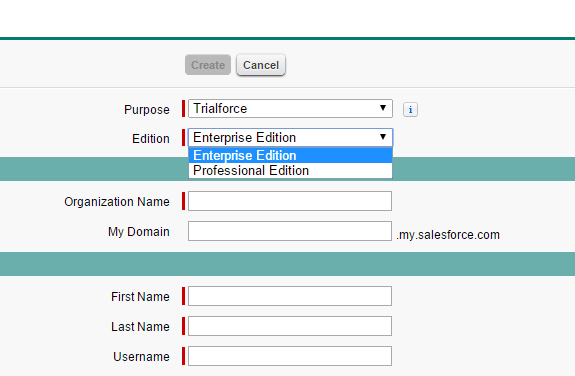575x376 pixels.
Task: Focus the First Name input field
Action: (290, 296)
